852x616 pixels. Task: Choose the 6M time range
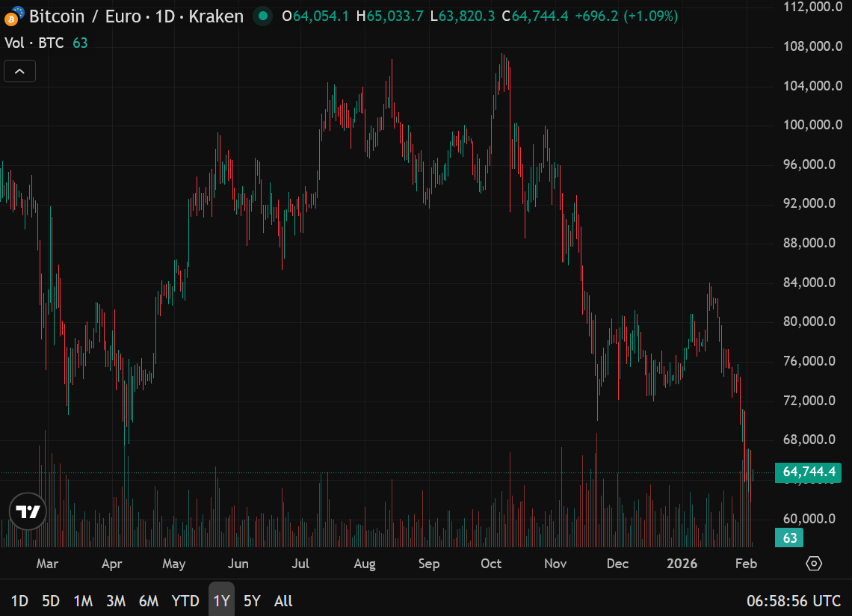coord(148,601)
